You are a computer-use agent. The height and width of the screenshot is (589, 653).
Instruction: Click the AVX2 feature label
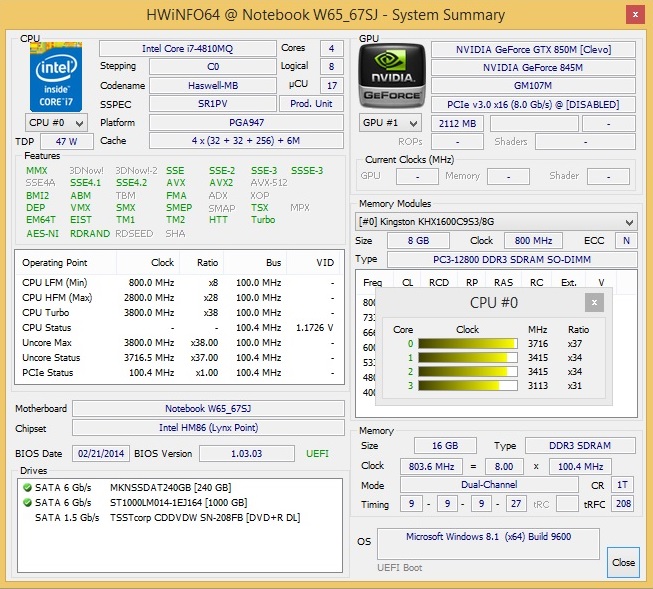click(221, 183)
